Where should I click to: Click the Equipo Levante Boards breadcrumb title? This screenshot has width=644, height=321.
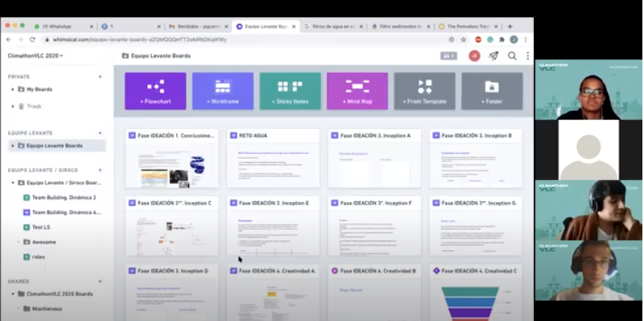click(161, 56)
